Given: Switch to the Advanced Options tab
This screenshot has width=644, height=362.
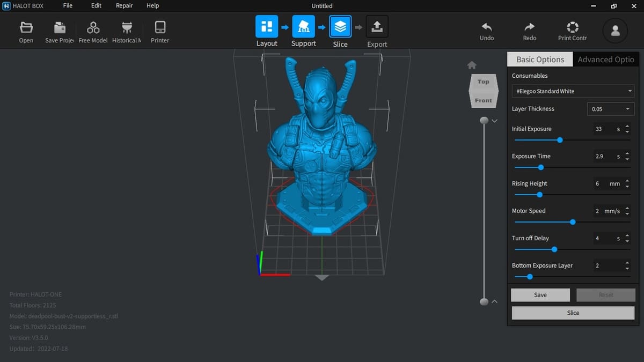Looking at the screenshot, I should pyautogui.click(x=606, y=60).
